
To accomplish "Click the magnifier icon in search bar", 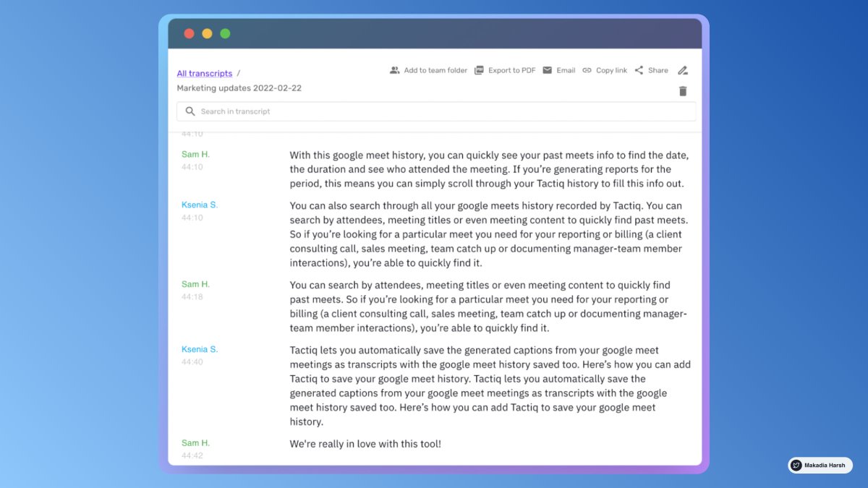I will 190,111.
